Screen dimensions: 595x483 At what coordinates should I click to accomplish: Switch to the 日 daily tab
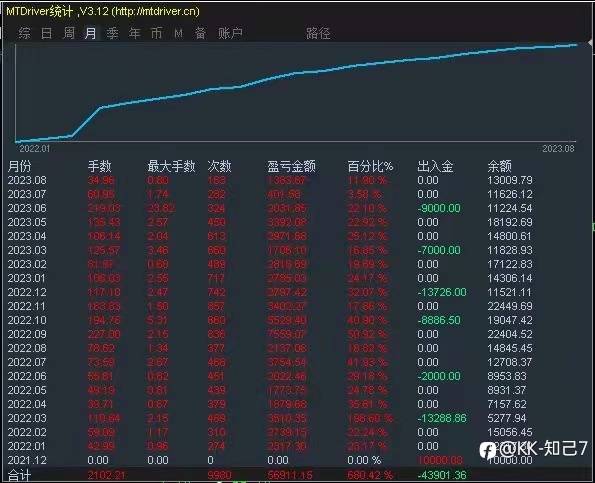point(46,33)
